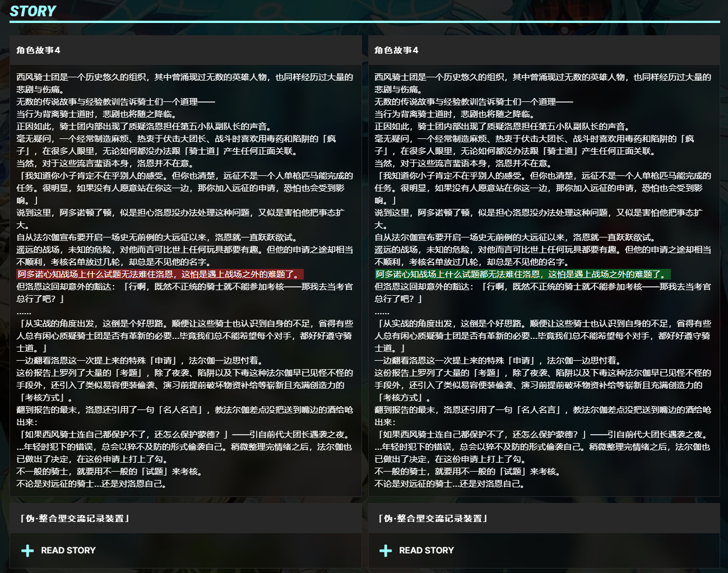This screenshot has height=573, width=728.
Task: Collapse left panel's 角色故事4 header
Action: click(x=186, y=50)
